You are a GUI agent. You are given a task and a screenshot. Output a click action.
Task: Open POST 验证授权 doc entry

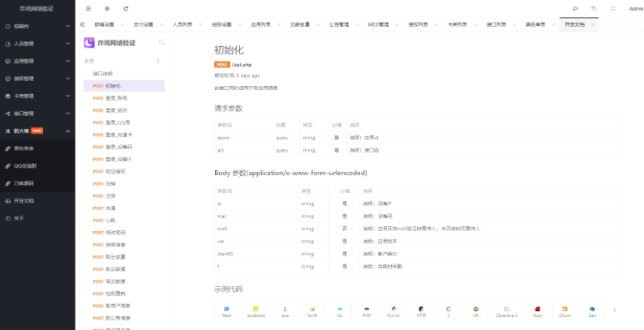pyautogui.click(x=124, y=172)
